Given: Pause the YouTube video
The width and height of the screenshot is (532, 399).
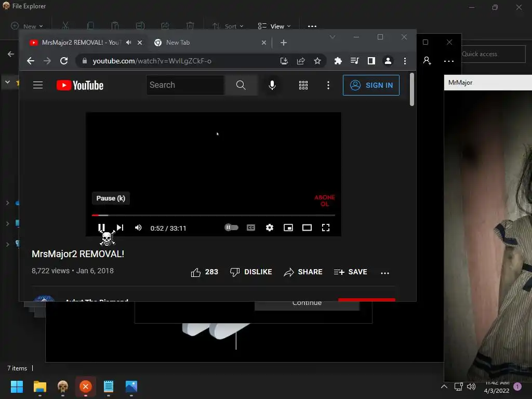Looking at the screenshot, I should click(x=101, y=228).
